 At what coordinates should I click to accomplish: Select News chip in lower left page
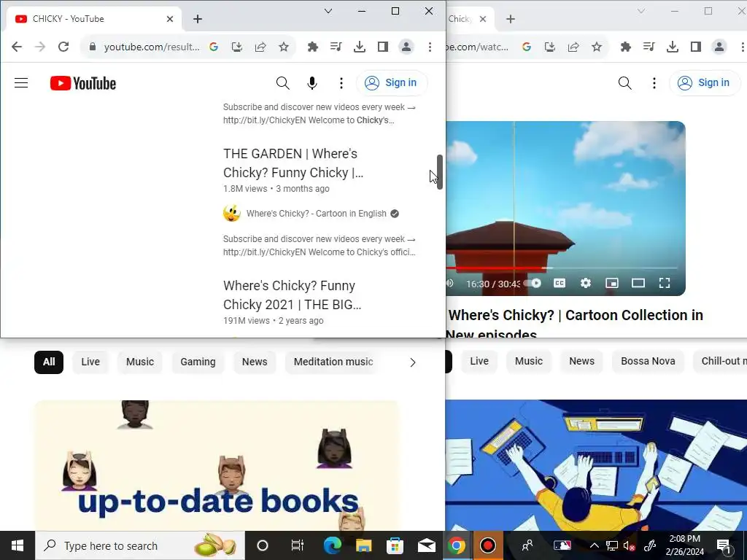click(x=255, y=362)
